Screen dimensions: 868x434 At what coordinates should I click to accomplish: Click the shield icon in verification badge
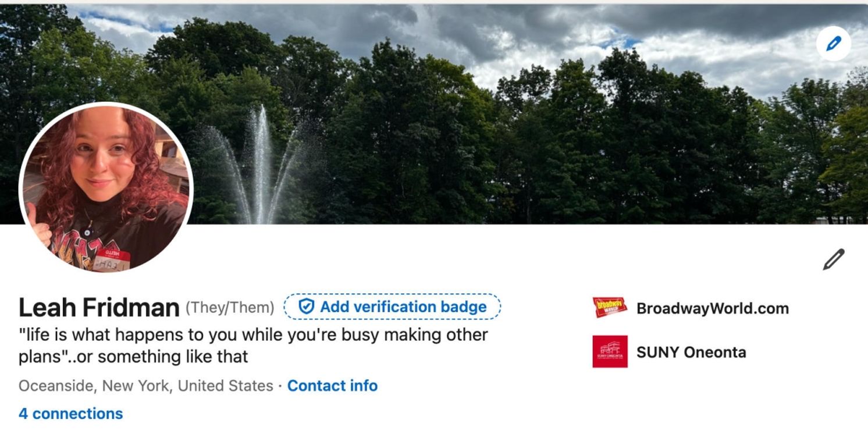[306, 307]
